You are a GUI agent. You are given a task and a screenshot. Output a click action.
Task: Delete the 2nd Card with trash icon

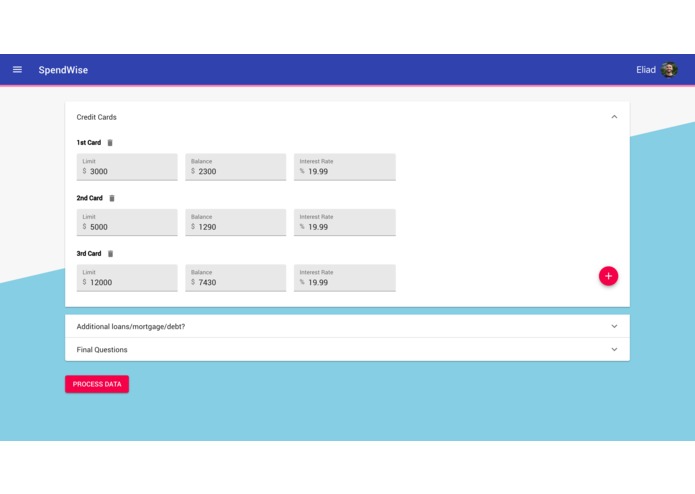(112, 198)
